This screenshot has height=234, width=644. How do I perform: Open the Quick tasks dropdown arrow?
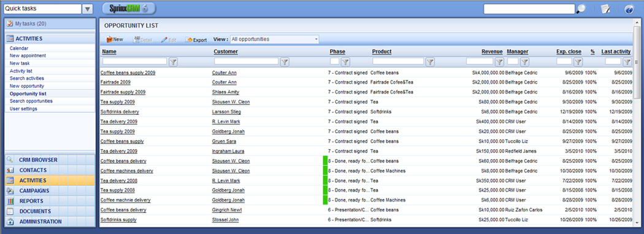click(88, 9)
